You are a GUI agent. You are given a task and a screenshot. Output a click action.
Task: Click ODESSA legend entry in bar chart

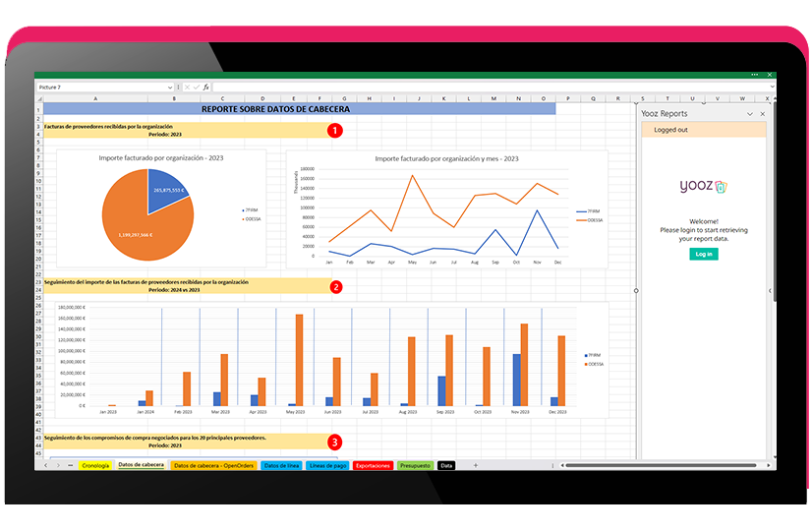(594, 364)
